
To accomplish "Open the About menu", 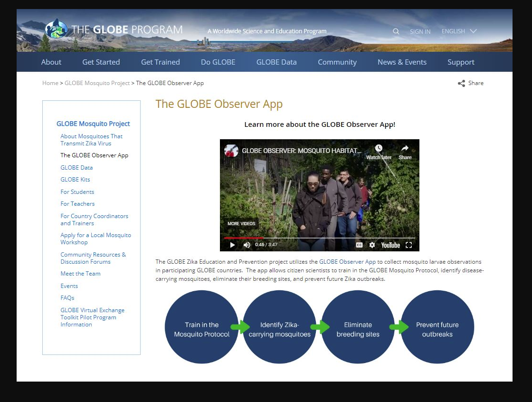I will (51, 62).
